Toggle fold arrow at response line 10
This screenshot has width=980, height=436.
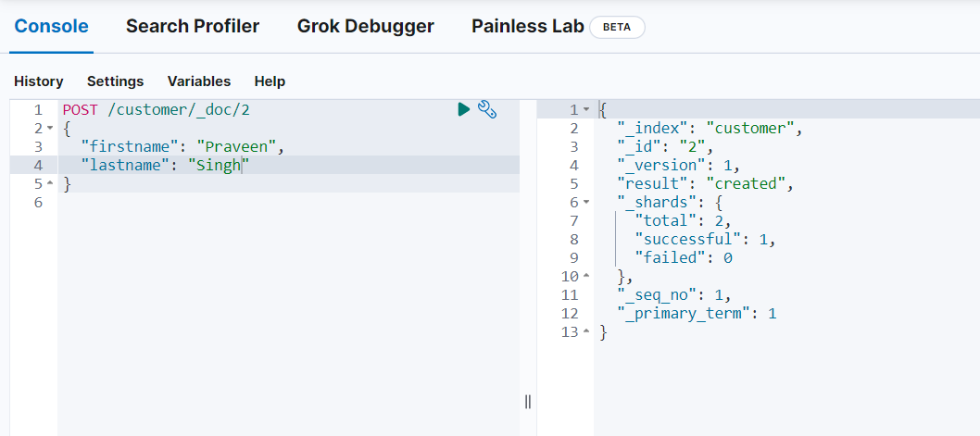[586, 276]
